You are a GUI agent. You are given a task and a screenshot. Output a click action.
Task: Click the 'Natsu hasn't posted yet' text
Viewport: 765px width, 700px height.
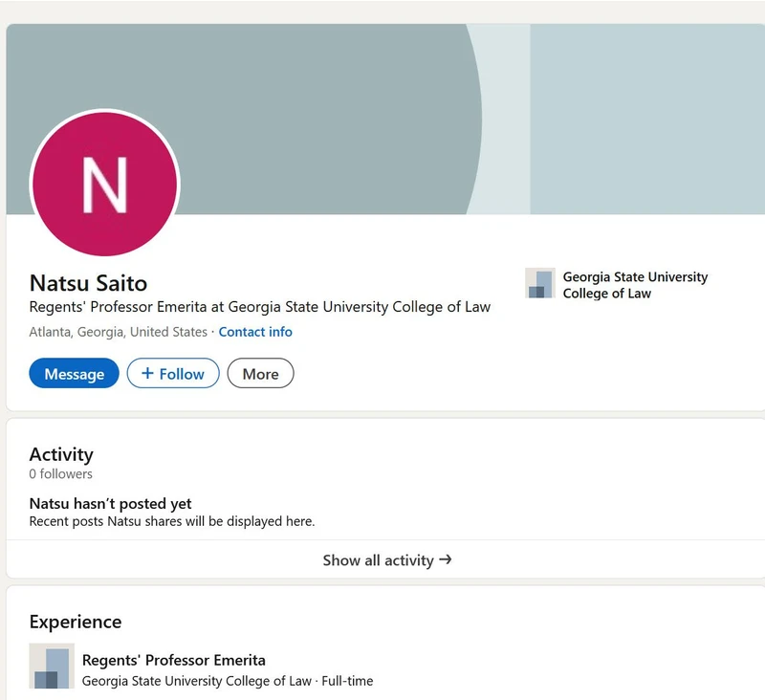pyautogui.click(x=110, y=503)
